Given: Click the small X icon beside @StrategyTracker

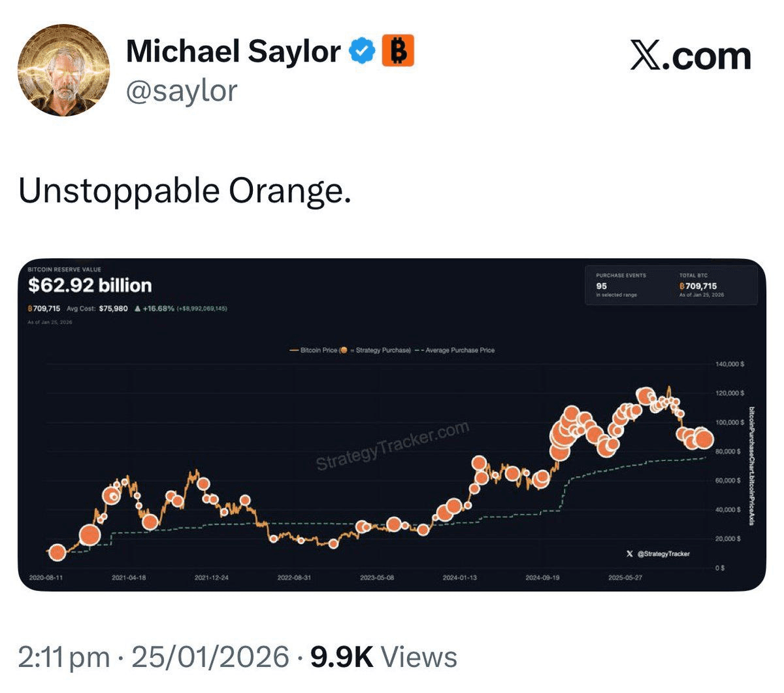Looking at the screenshot, I should [629, 554].
